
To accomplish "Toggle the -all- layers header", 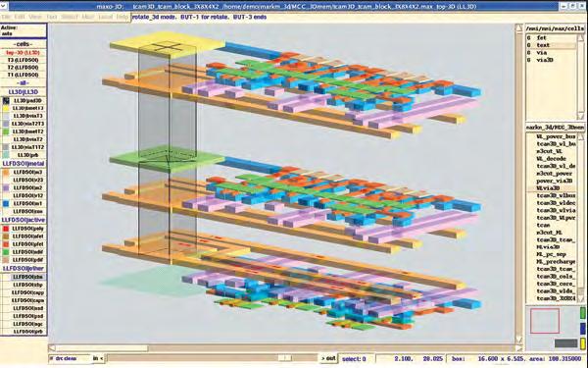I will click(x=24, y=83).
